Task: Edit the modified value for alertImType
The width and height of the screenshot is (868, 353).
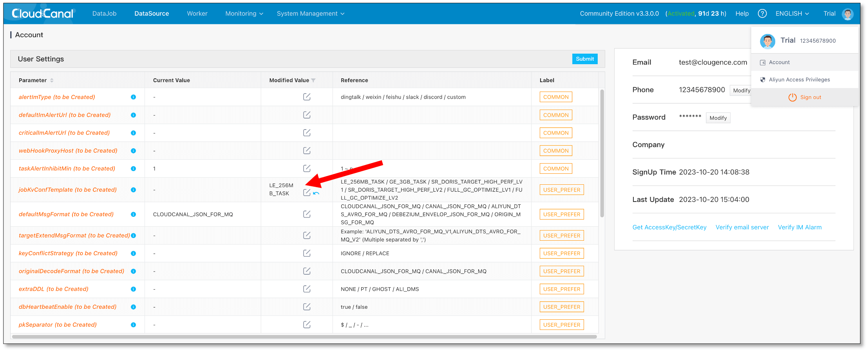Action: (307, 97)
